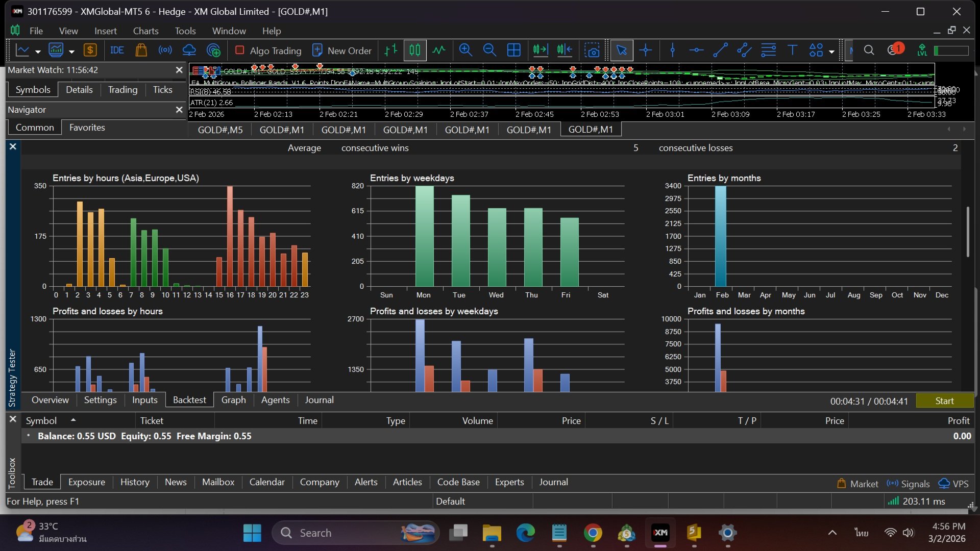980x551 pixels.
Task: Open the Charts menu
Action: (x=145, y=31)
